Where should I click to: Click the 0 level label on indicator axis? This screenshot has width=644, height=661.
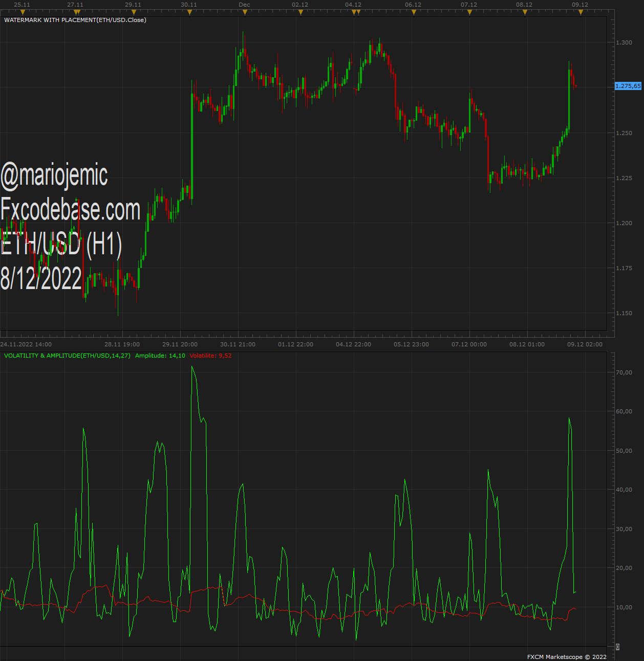point(617,647)
